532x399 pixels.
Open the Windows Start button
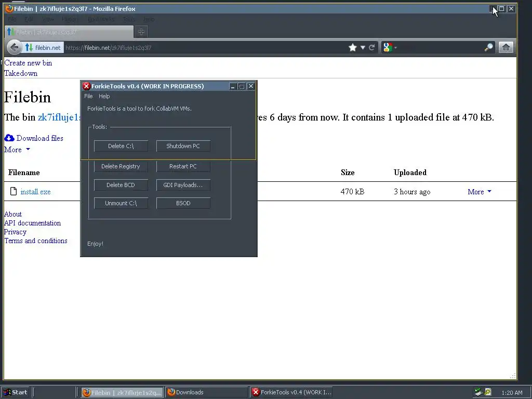pos(16,392)
